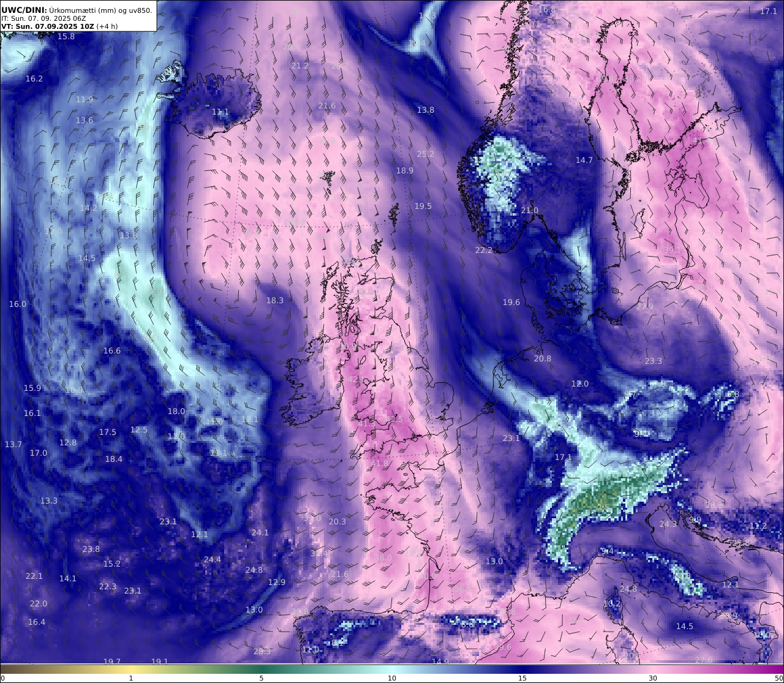This screenshot has height=683, width=784.
Task: Click the map value '16.0'
Action: coord(18,304)
